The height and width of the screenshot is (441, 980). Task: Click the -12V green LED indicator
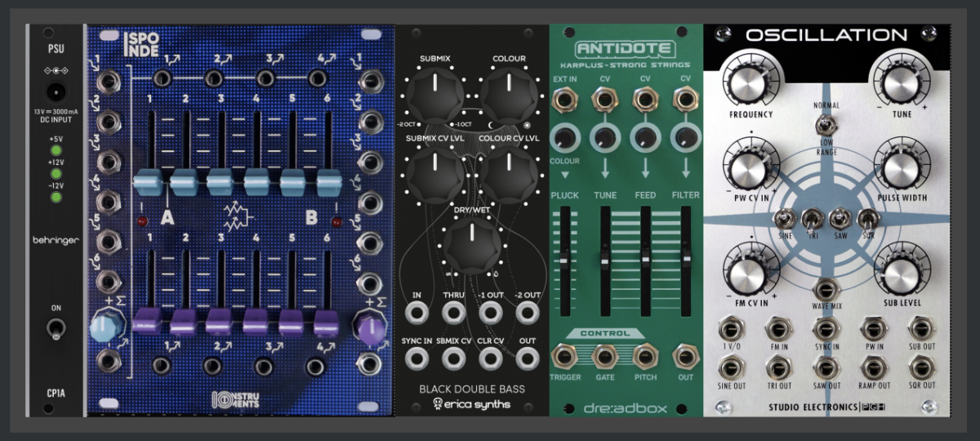[x=56, y=196]
